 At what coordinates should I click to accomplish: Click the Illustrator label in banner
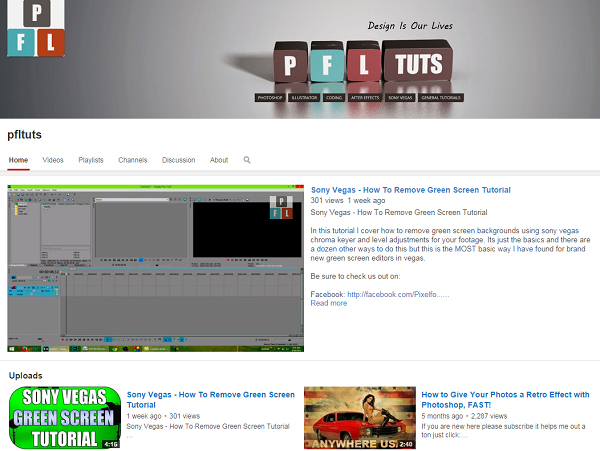pos(305,98)
